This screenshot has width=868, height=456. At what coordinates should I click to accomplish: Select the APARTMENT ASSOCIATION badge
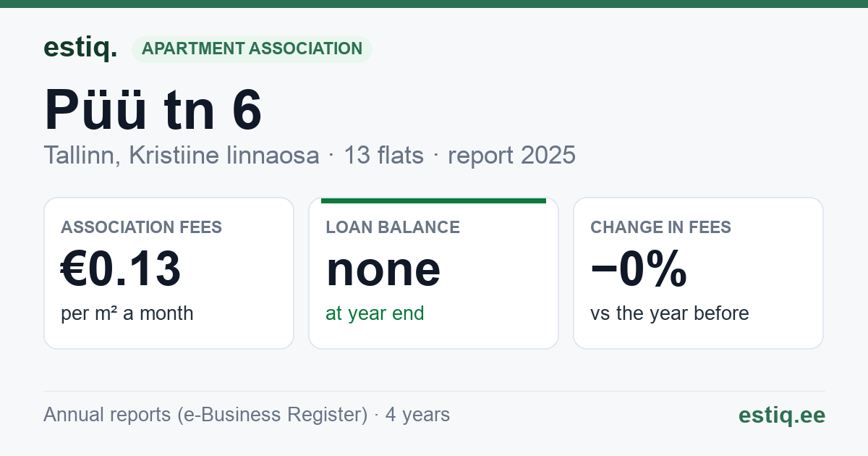(252, 48)
